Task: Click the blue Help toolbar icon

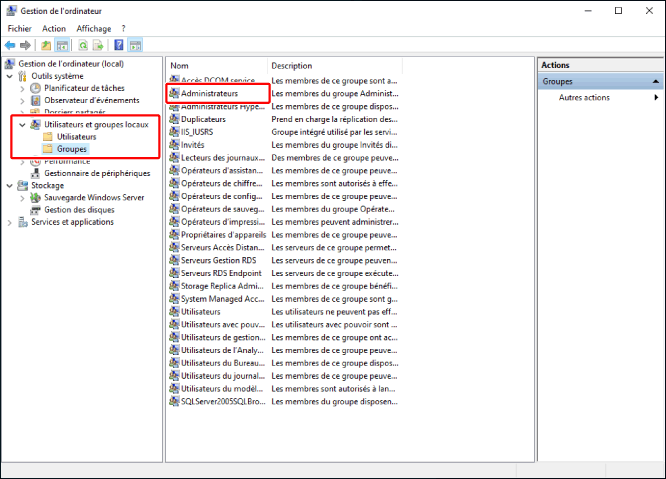Action: coord(119,45)
